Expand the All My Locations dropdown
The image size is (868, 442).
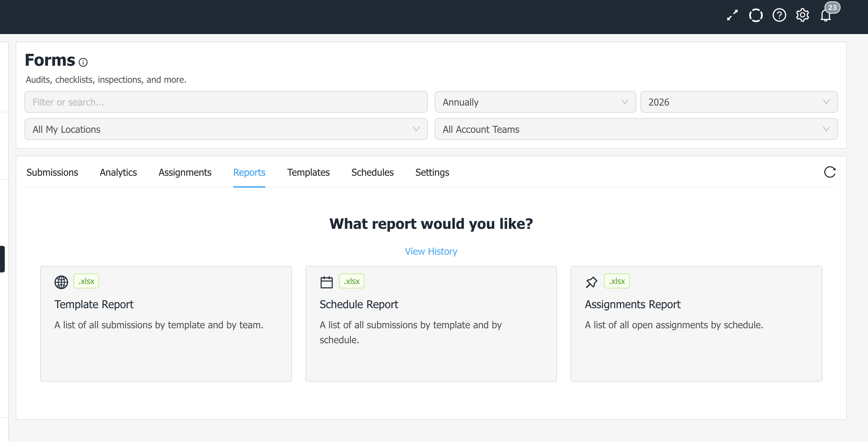pyautogui.click(x=226, y=129)
